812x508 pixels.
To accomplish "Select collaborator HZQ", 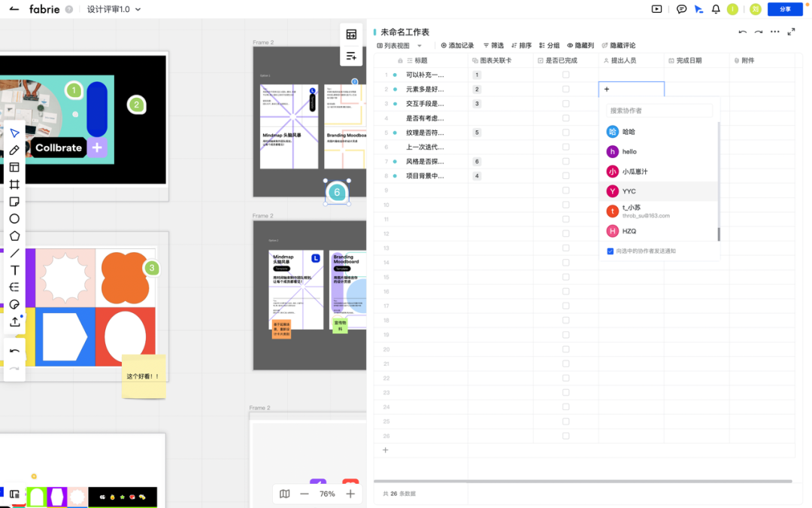I will (659, 231).
